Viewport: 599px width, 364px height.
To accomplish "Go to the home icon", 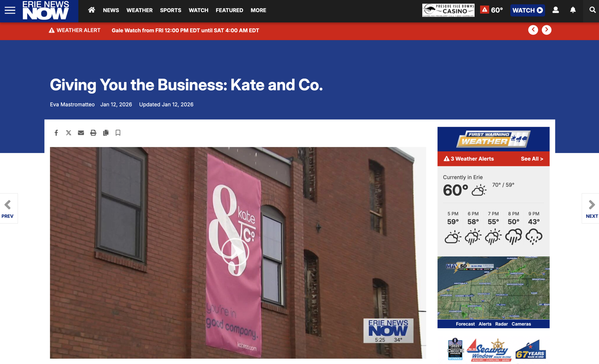I will click(x=91, y=10).
